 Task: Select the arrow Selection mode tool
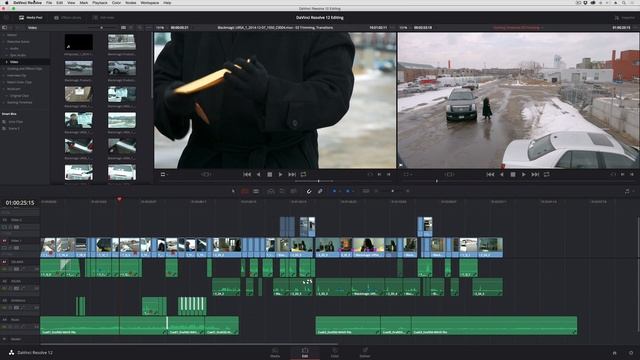[233, 191]
